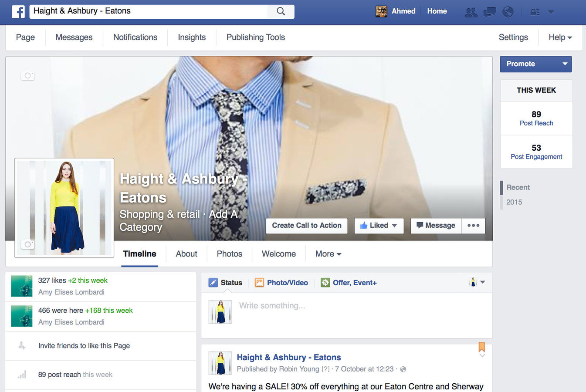Click the post reach bar chart icon
This screenshot has height=392, width=586.
(22, 375)
